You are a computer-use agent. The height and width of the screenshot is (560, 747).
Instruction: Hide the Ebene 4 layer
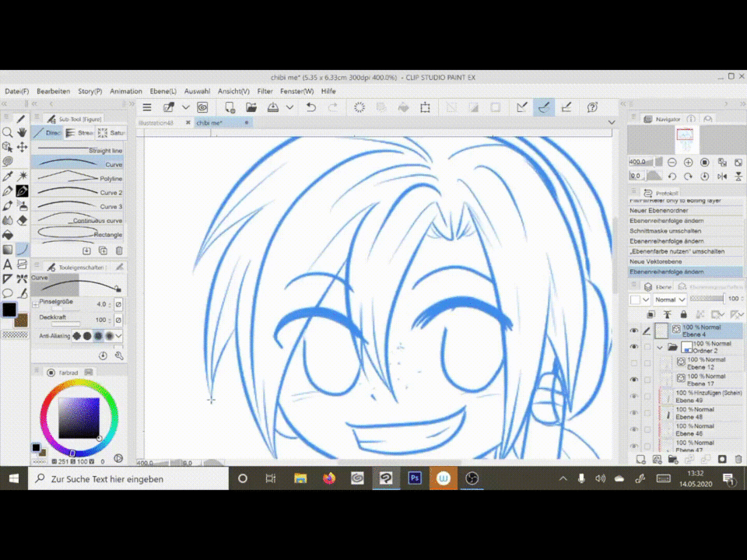click(x=633, y=331)
